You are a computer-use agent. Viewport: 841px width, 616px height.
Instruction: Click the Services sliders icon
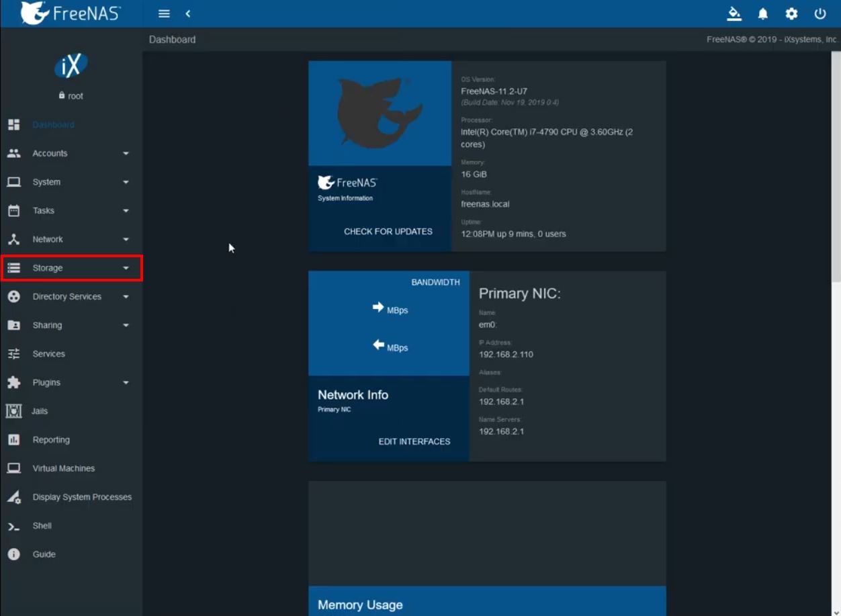pyautogui.click(x=13, y=354)
